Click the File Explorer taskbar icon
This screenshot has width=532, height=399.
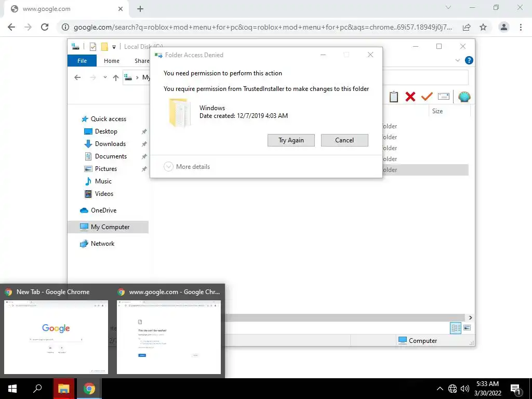pyautogui.click(x=64, y=389)
